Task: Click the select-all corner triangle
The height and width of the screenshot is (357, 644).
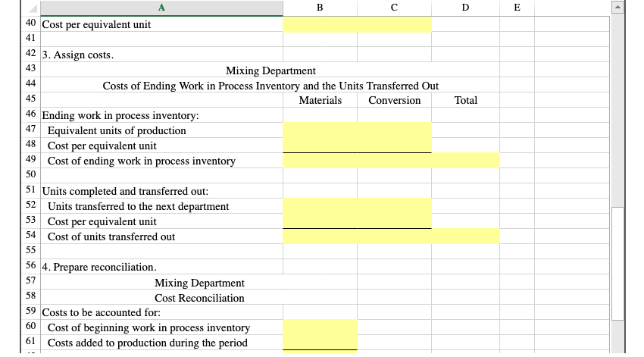Action: (x=33, y=8)
